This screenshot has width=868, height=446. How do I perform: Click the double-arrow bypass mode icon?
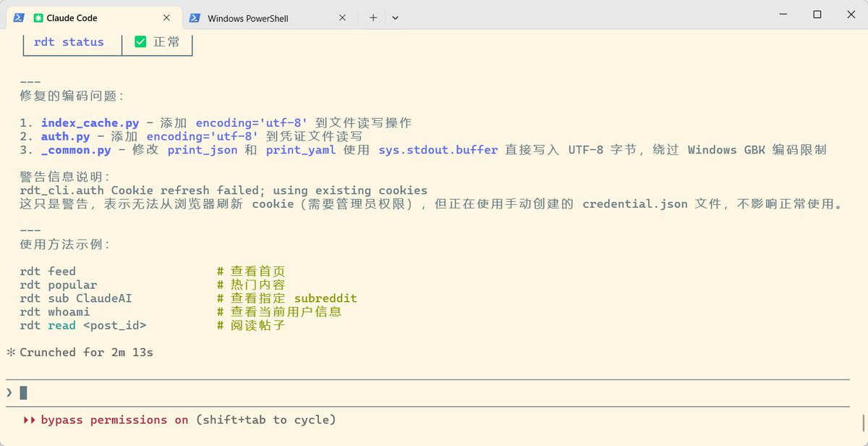29,420
